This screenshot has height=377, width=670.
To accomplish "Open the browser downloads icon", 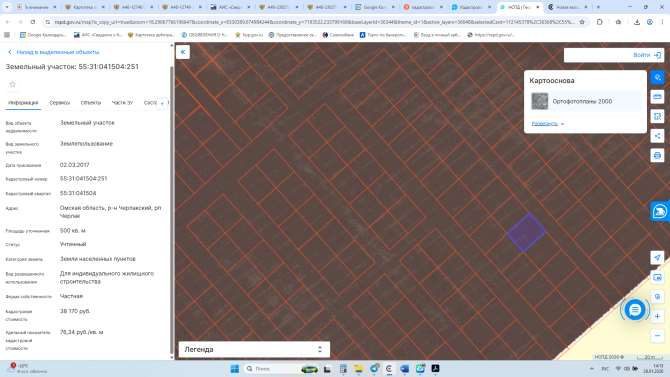I will [x=637, y=22].
